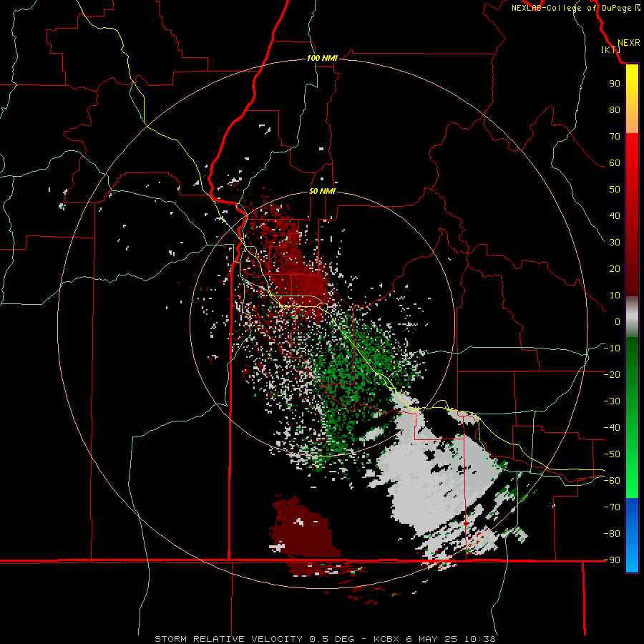Click the -70 scale value
Image resolution: width=644 pixels, height=644 pixels.
tap(612, 507)
